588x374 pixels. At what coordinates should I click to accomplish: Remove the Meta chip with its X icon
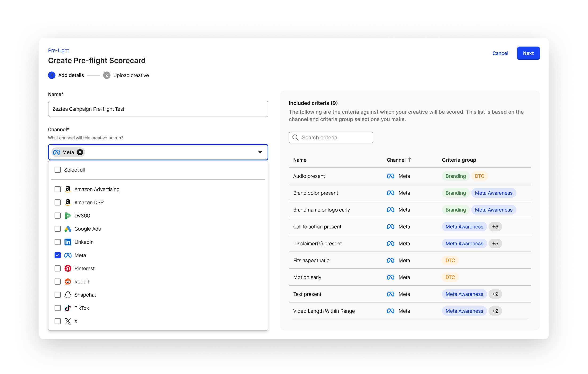(x=80, y=152)
